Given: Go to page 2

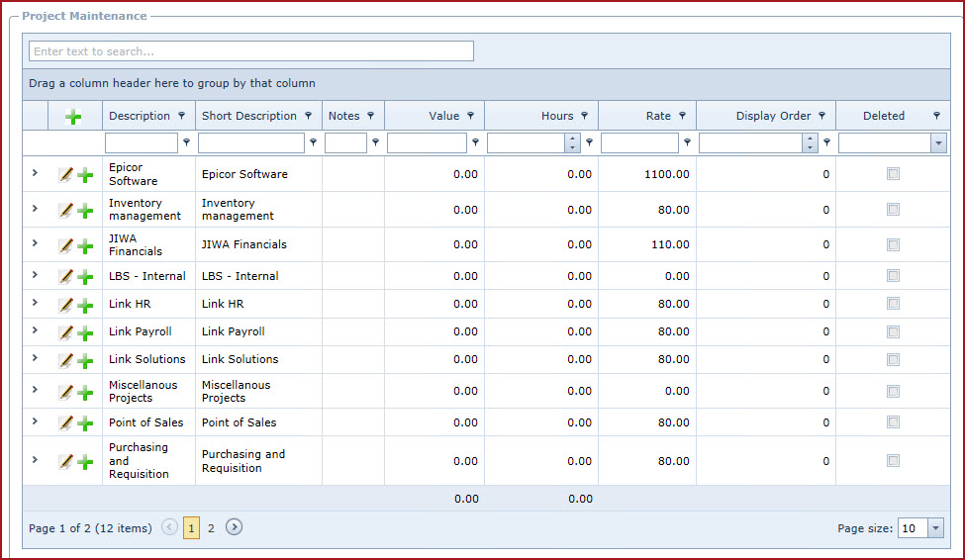Looking at the screenshot, I should point(211,528).
